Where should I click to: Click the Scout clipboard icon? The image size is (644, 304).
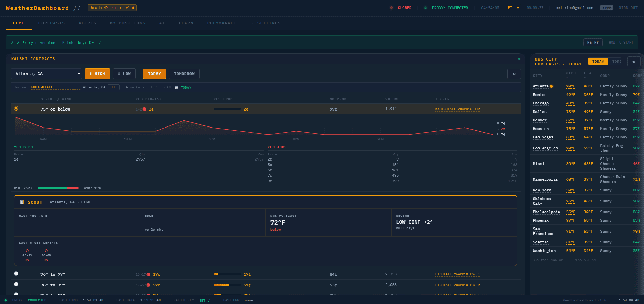click(22, 202)
